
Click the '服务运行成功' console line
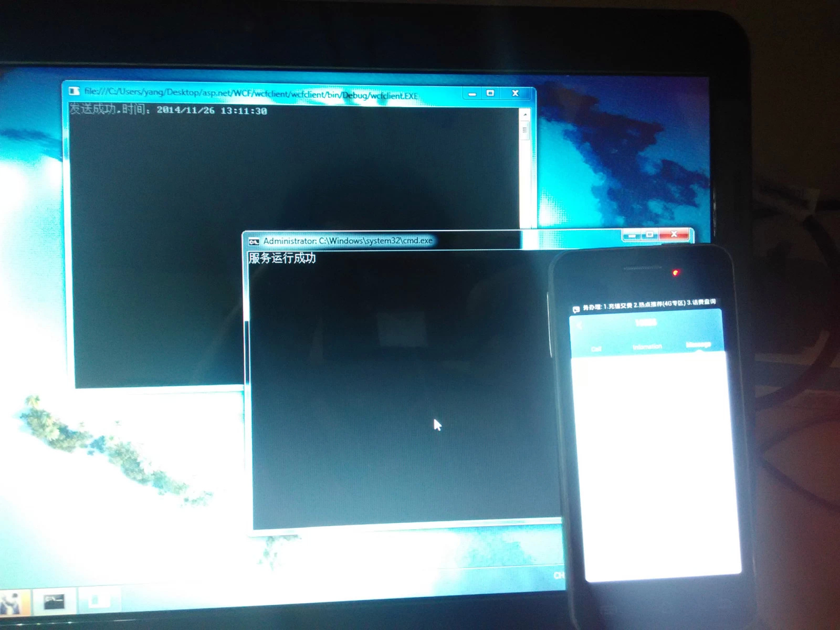(282, 258)
